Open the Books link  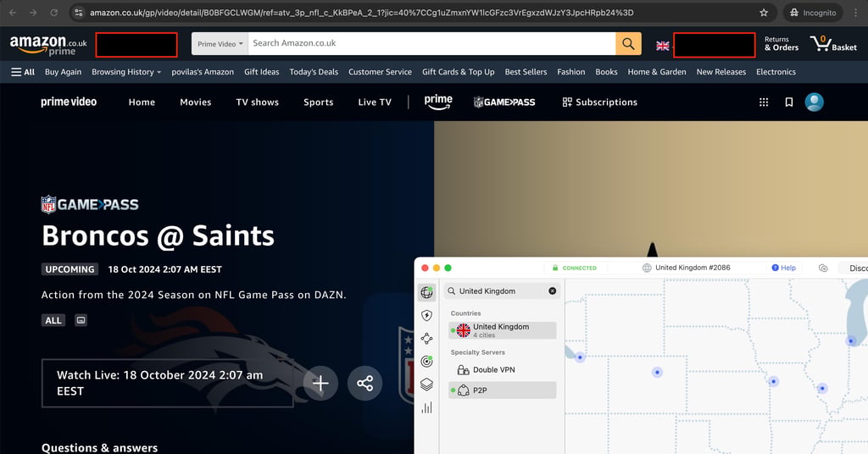point(606,72)
